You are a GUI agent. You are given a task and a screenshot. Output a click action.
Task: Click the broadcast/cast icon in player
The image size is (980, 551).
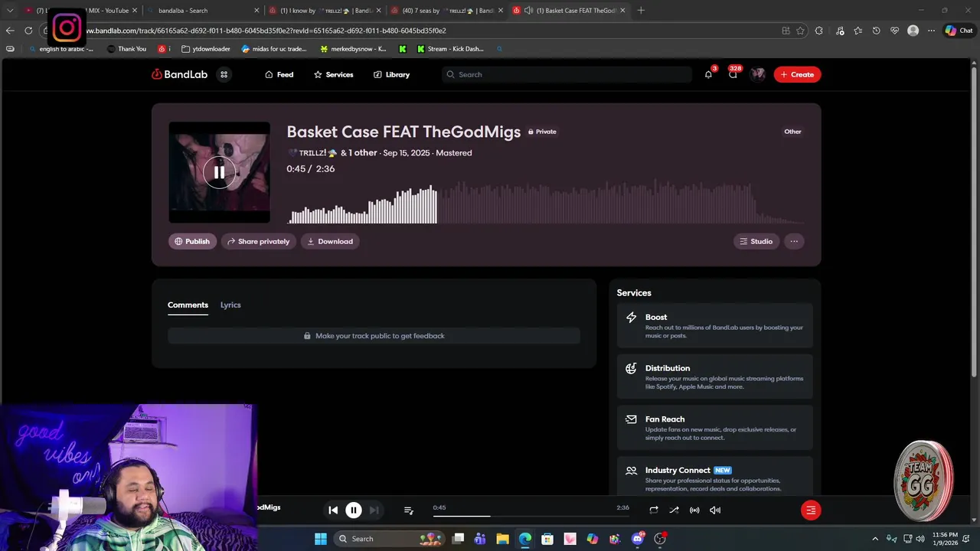[x=694, y=510]
